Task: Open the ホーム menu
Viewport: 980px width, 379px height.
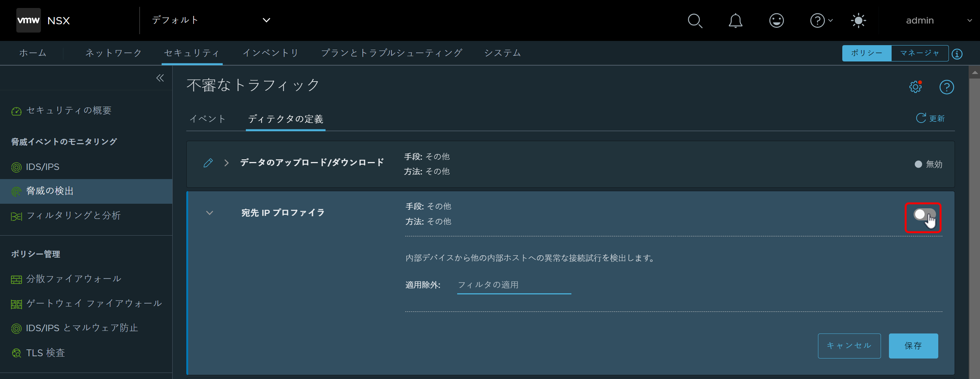Action: coord(33,53)
